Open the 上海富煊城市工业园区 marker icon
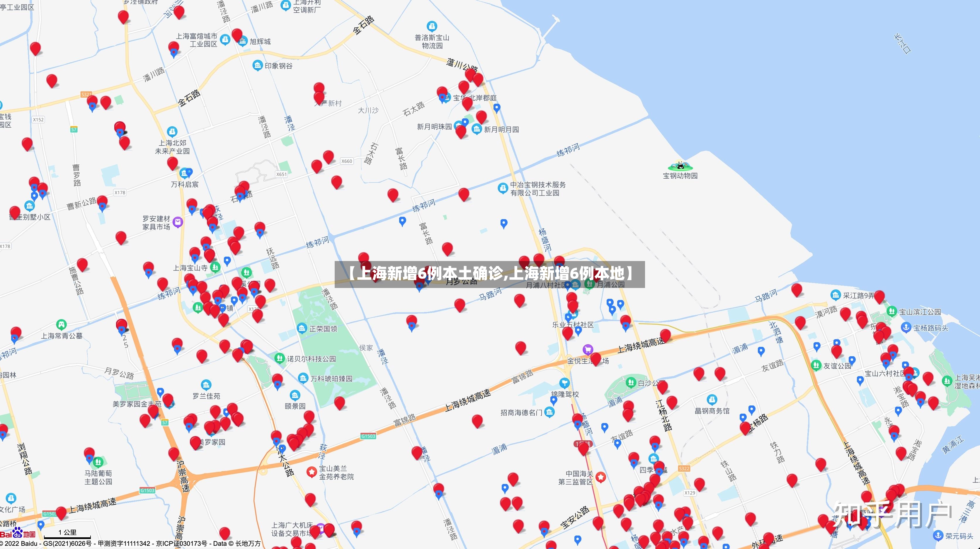The image size is (980, 549). [225, 39]
